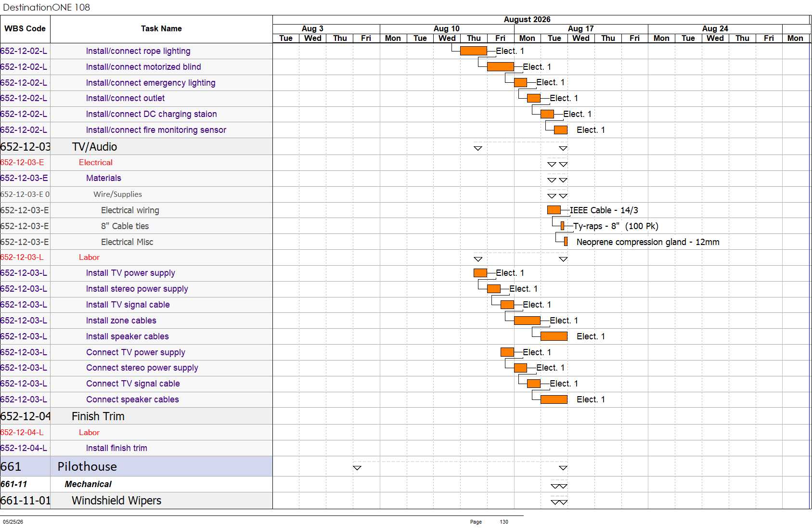This screenshot has height=528, width=812.
Task: Click the Install/connect rope lighting Gantt bar
Action: point(473,51)
